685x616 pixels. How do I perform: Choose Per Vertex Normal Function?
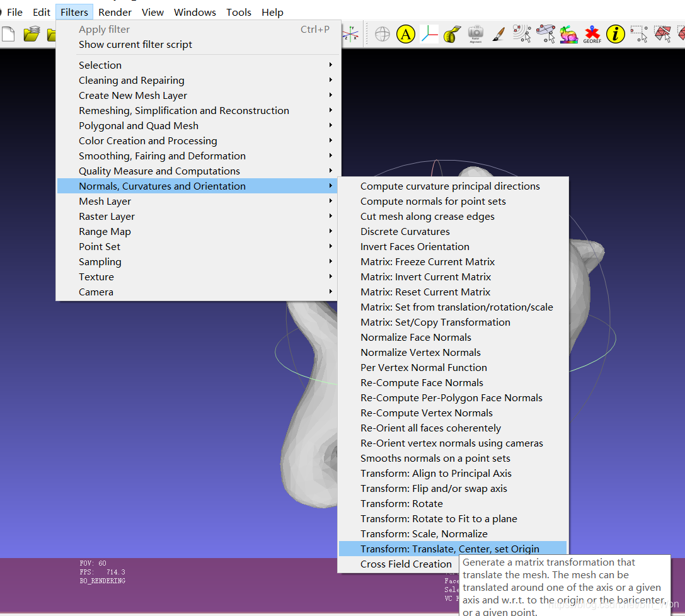pos(452,368)
